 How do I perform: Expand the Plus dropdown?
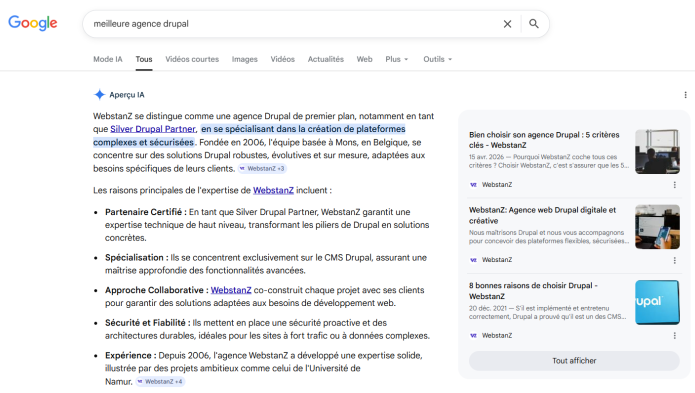pyautogui.click(x=397, y=59)
